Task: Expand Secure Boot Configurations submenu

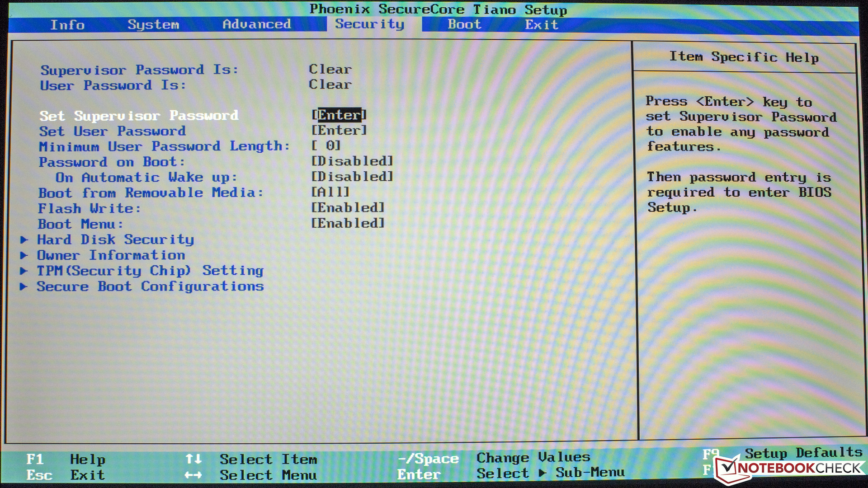Action: click(x=150, y=286)
